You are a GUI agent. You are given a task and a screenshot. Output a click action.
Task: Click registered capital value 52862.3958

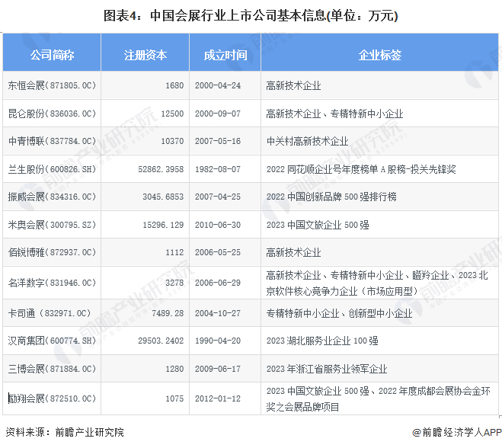pos(161,169)
